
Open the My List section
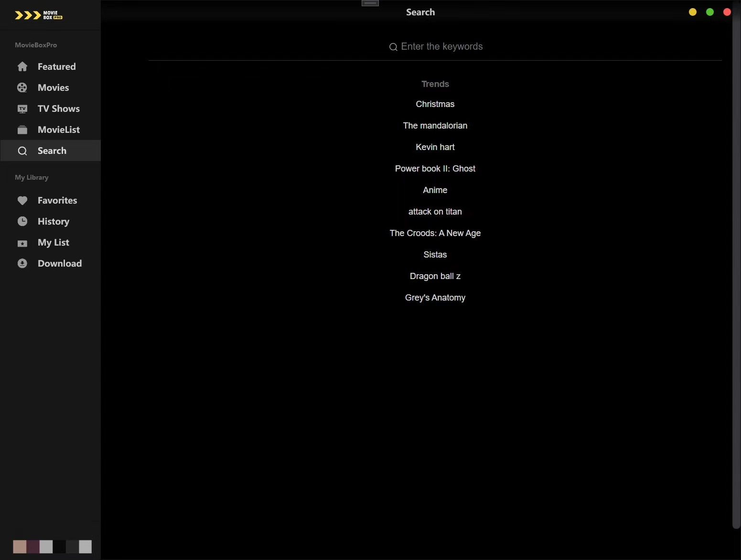(53, 242)
